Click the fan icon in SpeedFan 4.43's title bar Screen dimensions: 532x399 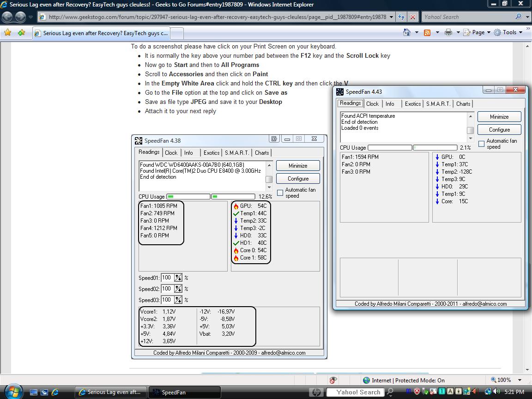(x=339, y=91)
